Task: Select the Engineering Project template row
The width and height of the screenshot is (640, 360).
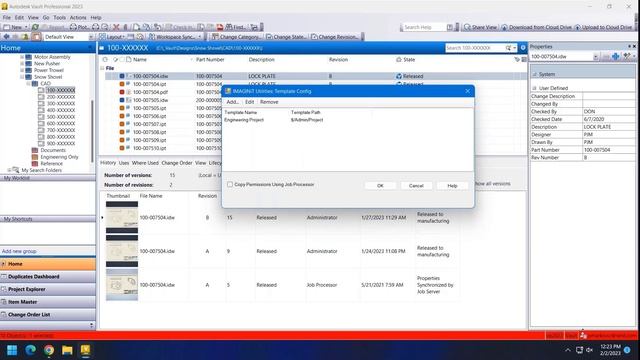Action: click(x=348, y=120)
